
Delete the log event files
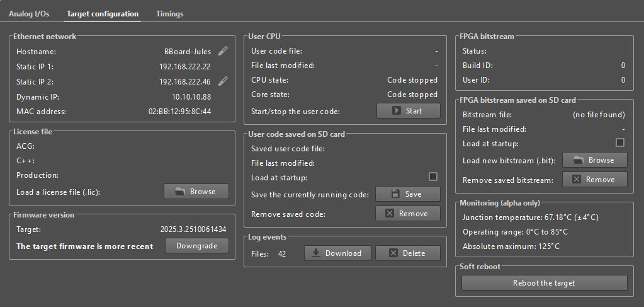point(407,253)
